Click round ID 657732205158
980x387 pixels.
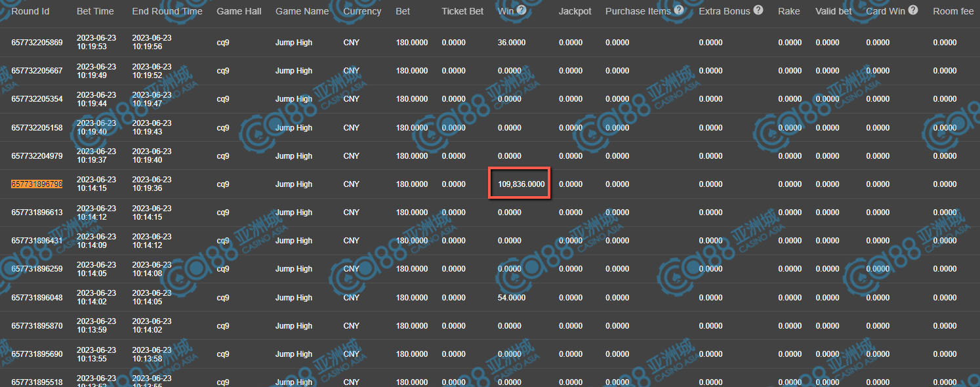pyautogui.click(x=37, y=128)
